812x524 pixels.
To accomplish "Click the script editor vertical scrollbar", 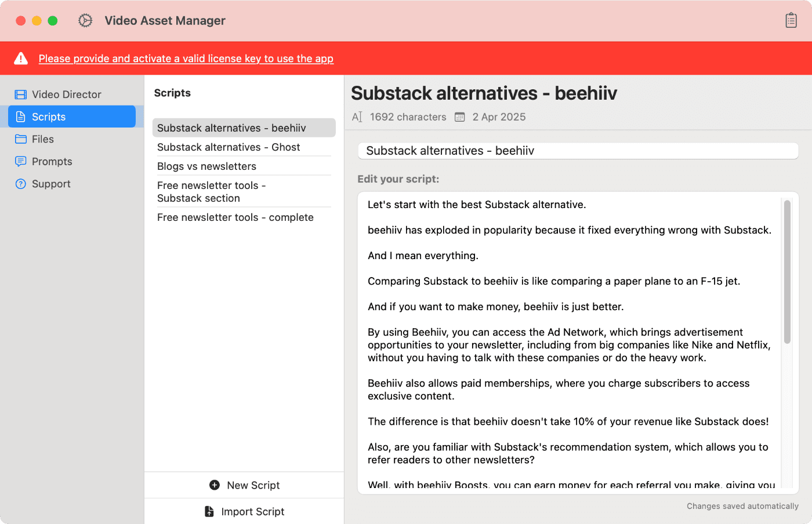I will click(787, 272).
